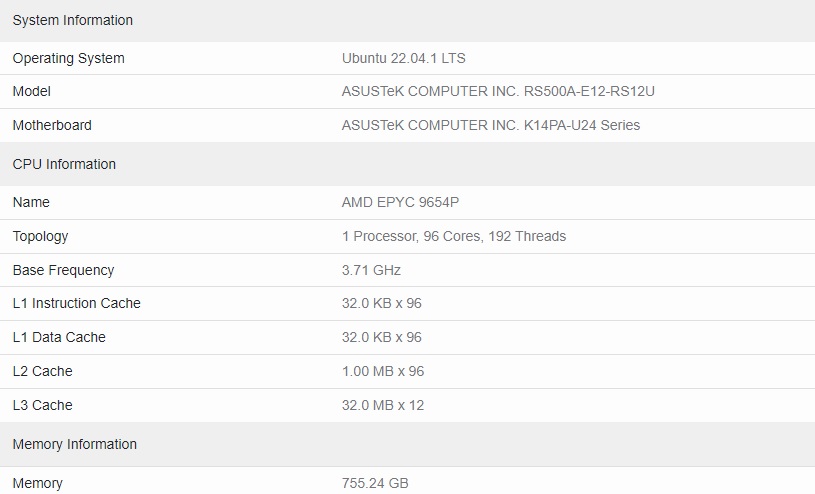Click the Memory Information section header
The width and height of the screenshot is (815, 494).
[75, 445]
